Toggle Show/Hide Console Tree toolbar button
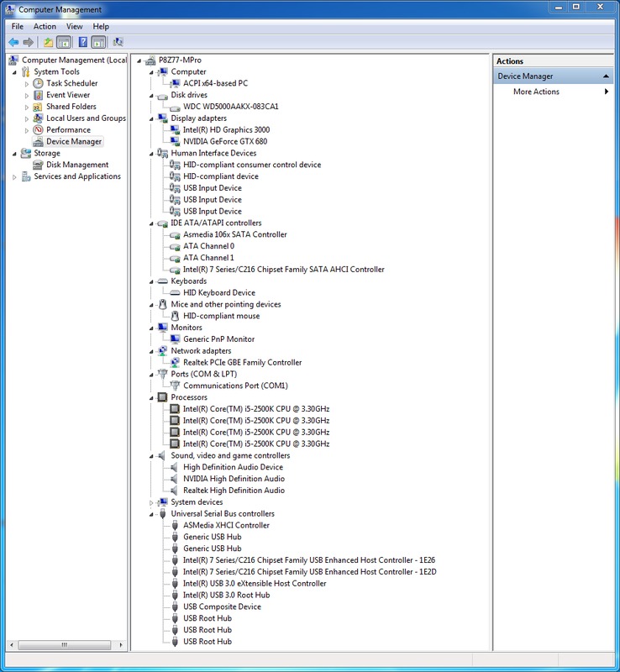The width and height of the screenshot is (620, 672). click(64, 42)
